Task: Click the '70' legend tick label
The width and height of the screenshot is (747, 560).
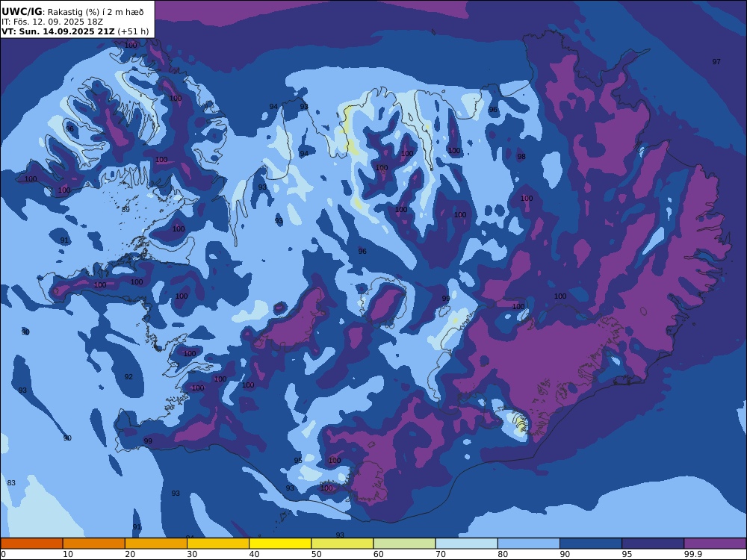Action: 441,554
